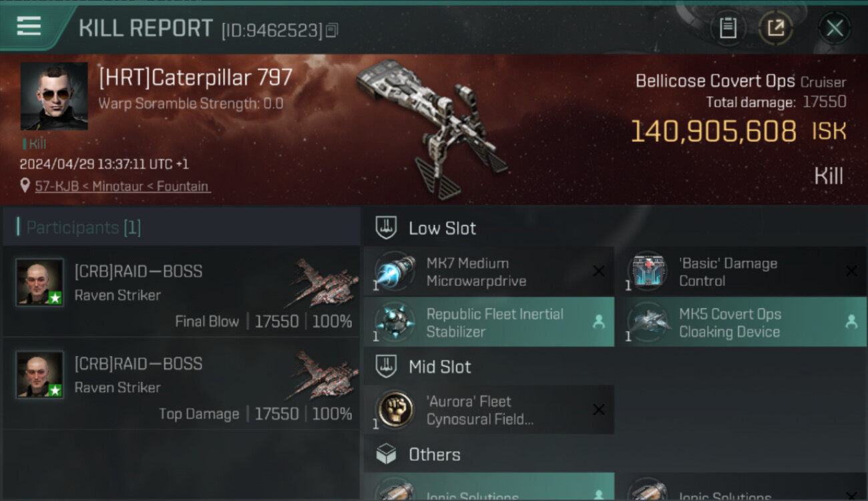Click person icon on Inertial Stabilizer row
Screen dimensions: 868x501
coord(599,322)
